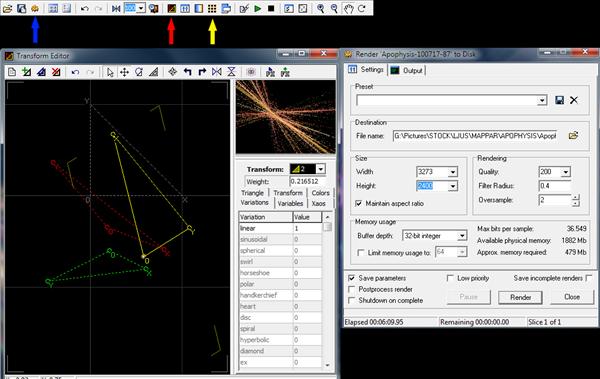The height and width of the screenshot is (379, 600).
Task: Open the Buffer depth dropdown
Action: (x=462, y=235)
